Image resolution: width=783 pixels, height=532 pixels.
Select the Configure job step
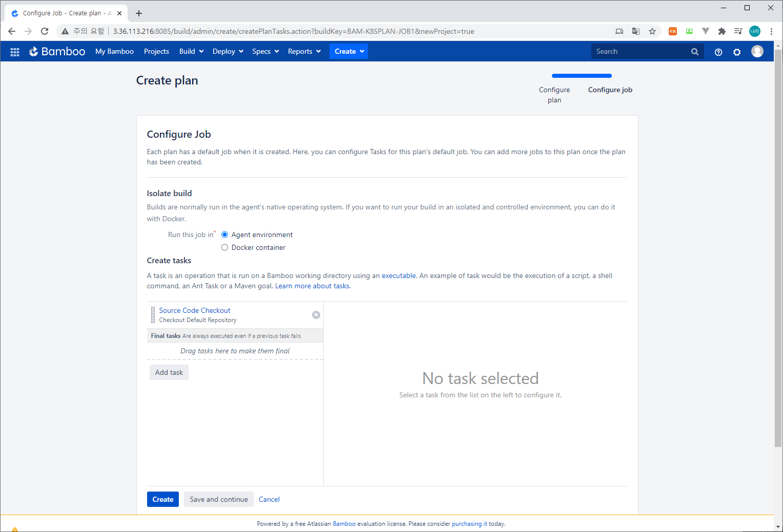click(x=610, y=90)
